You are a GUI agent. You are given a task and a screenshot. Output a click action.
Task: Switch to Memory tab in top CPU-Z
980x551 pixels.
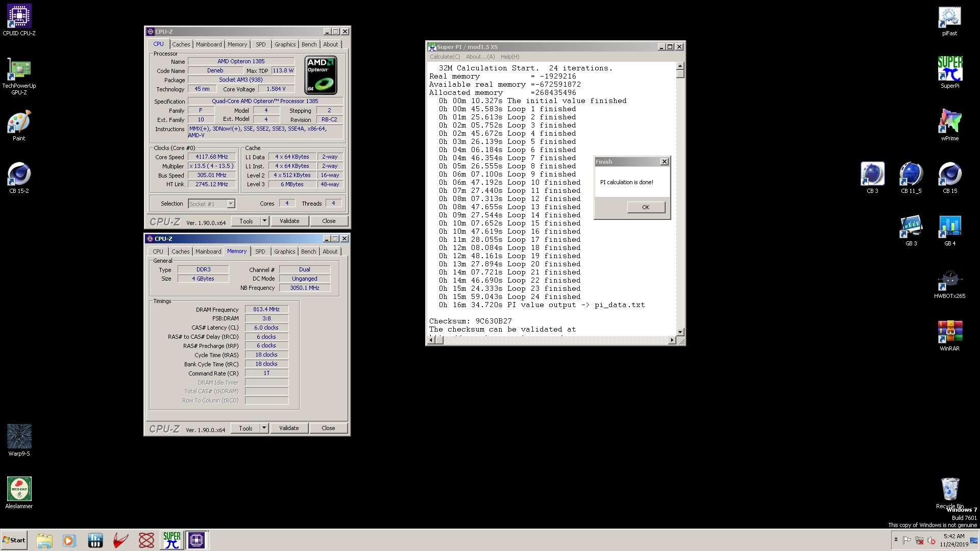(237, 44)
